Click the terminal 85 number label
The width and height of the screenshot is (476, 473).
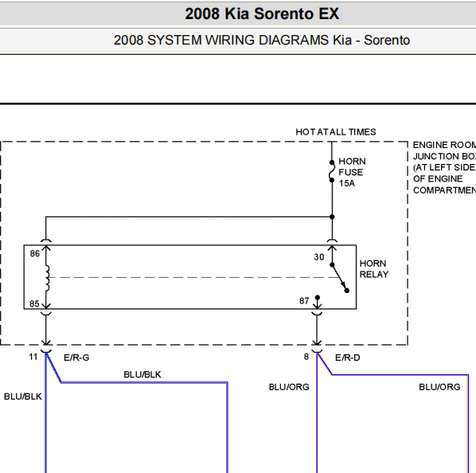tap(34, 304)
